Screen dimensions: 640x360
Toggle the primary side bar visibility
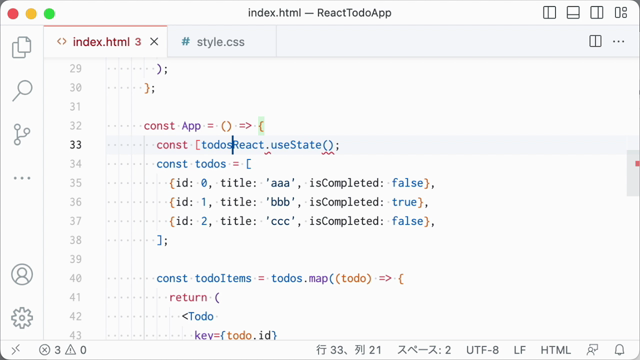(x=549, y=13)
